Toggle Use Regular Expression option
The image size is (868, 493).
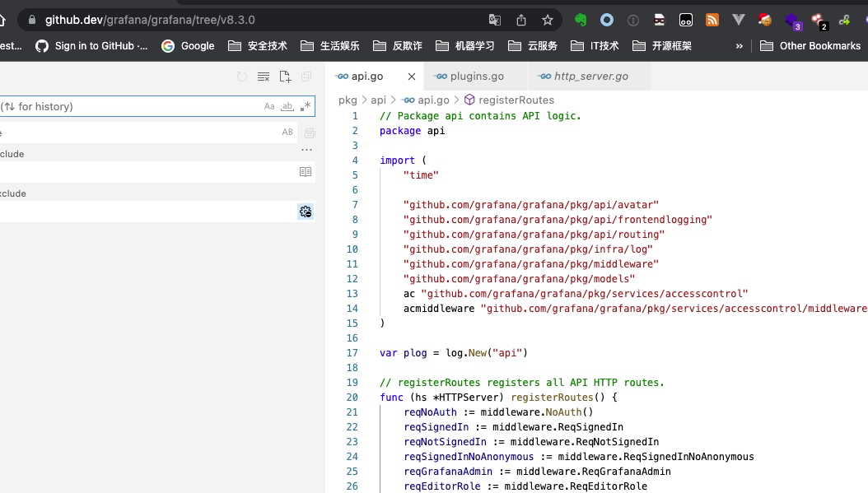pos(305,106)
